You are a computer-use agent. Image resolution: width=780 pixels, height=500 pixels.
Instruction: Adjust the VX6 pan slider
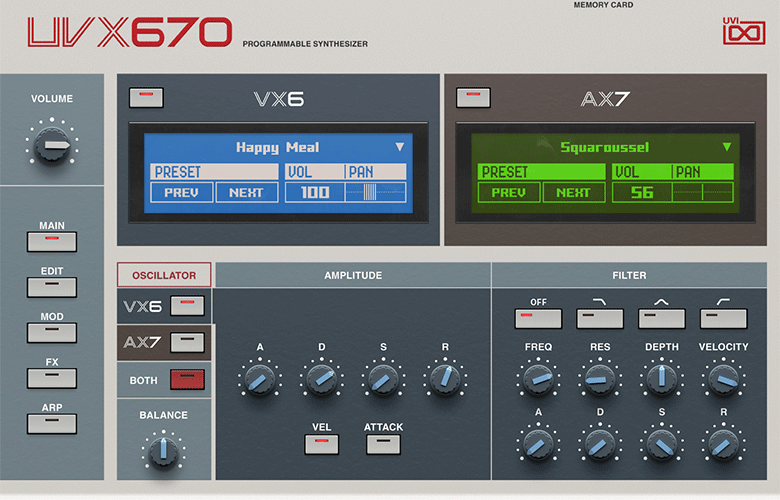point(376,193)
